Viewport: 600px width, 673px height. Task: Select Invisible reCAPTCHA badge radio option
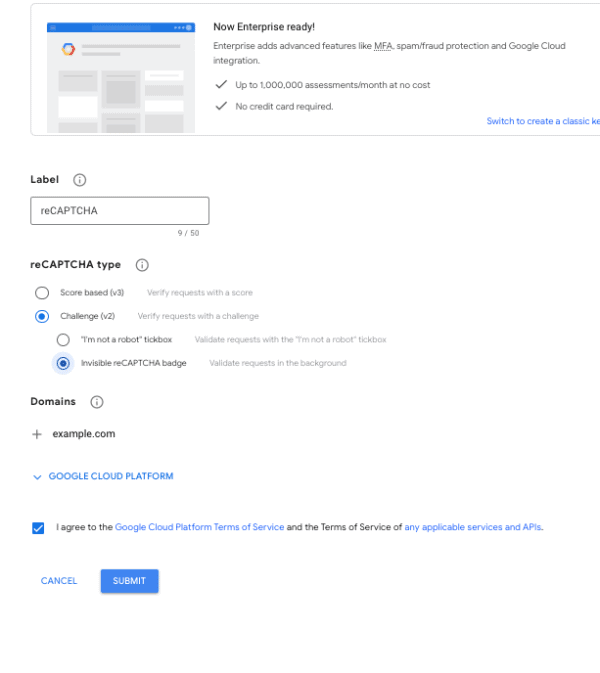63,363
